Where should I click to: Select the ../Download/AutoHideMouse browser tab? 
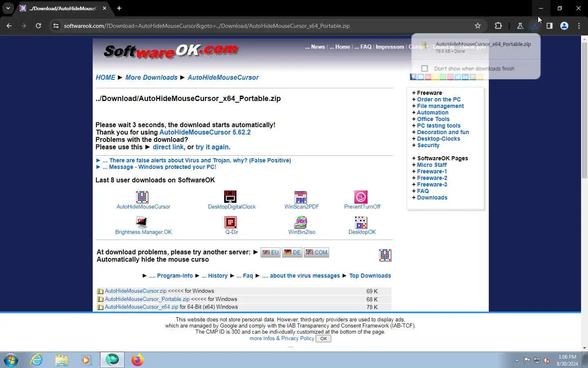tap(63, 8)
